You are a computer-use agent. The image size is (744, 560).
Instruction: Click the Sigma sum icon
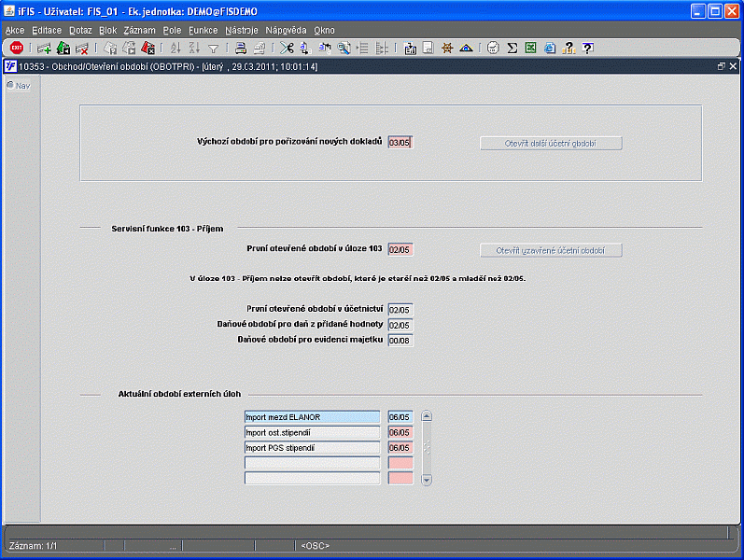click(512, 48)
